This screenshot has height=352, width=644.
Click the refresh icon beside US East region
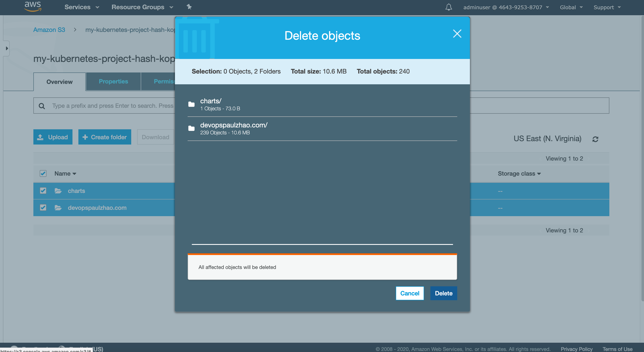(x=595, y=139)
